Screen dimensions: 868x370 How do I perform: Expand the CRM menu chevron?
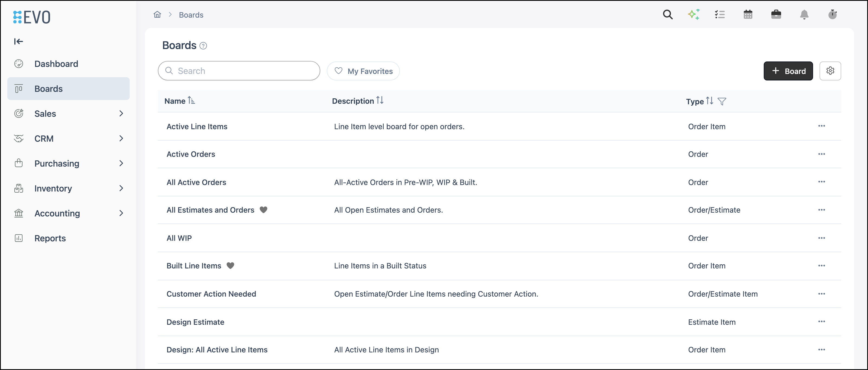(121, 138)
